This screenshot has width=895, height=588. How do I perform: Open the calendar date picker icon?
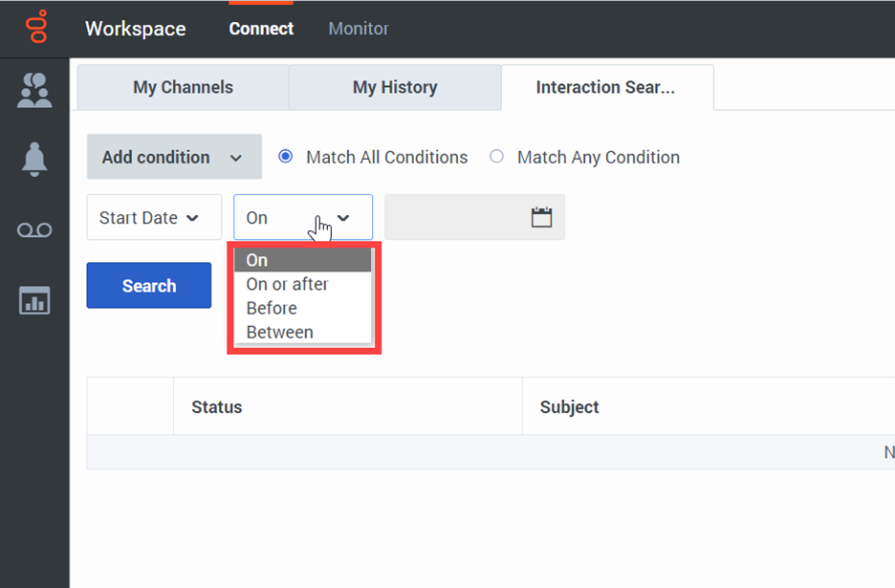click(542, 217)
